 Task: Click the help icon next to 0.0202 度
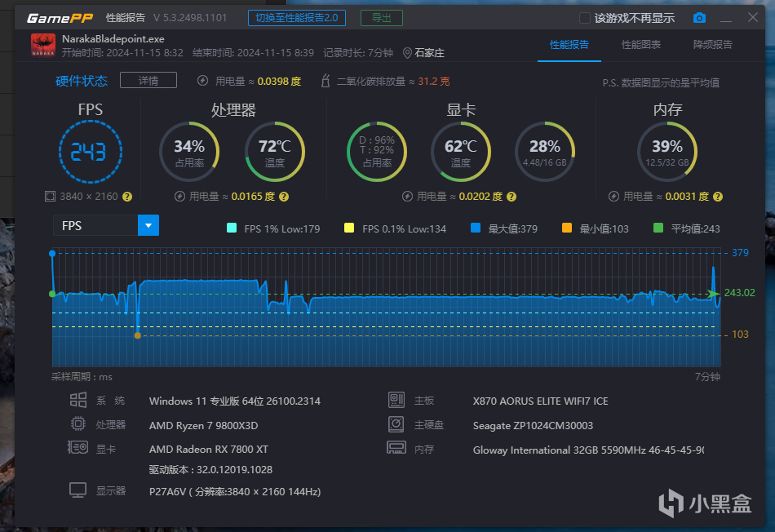point(511,197)
